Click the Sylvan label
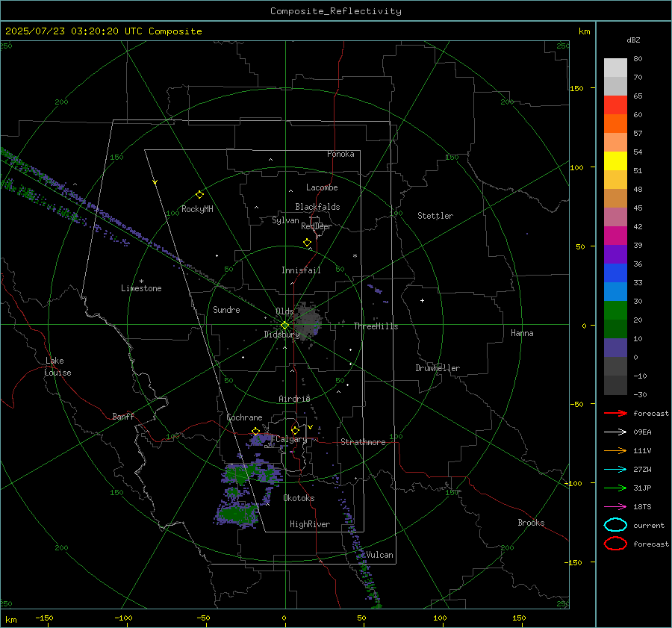The image size is (672, 628). (x=285, y=220)
